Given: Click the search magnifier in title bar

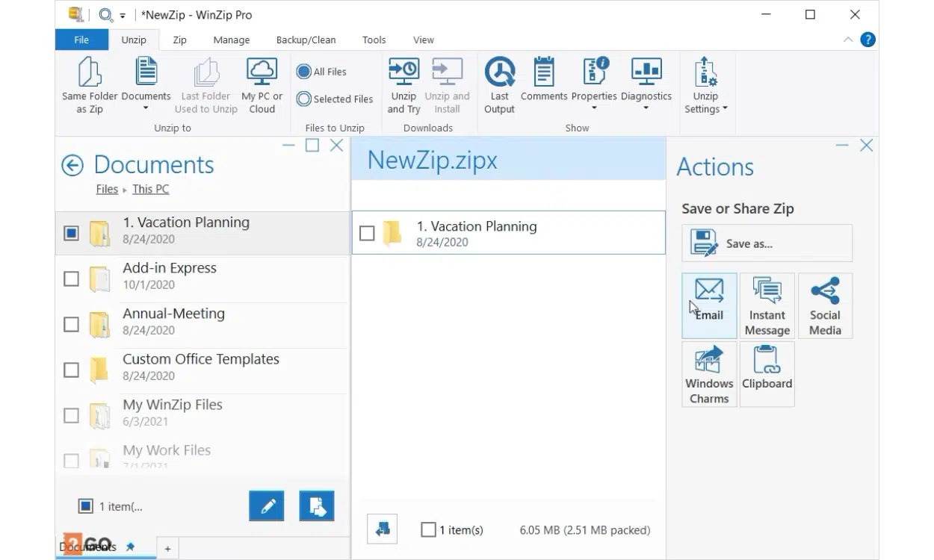Looking at the screenshot, I should pyautogui.click(x=105, y=14).
